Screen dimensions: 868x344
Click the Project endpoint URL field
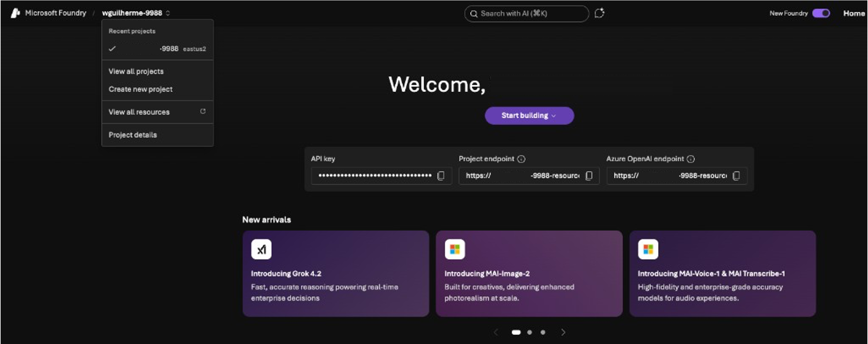click(529, 176)
